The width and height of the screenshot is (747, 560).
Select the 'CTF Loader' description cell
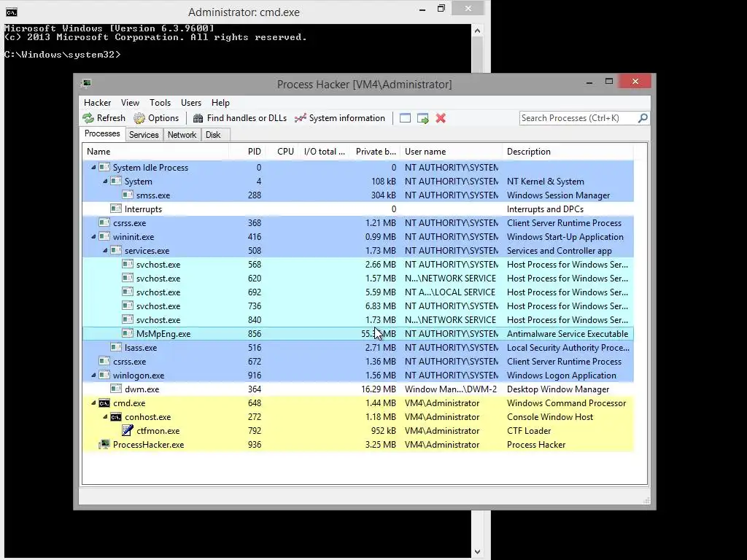pos(529,430)
